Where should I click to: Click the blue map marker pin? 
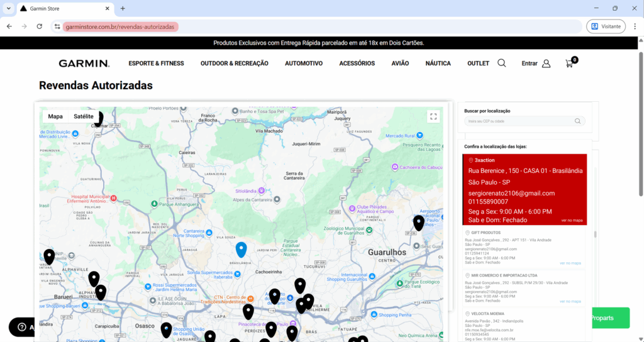pos(241,249)
